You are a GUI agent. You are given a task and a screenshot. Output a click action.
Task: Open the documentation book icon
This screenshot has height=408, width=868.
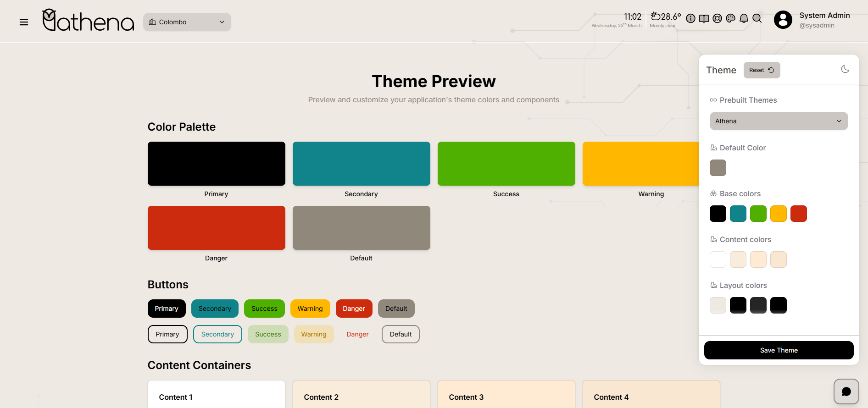tap(704, 18)
